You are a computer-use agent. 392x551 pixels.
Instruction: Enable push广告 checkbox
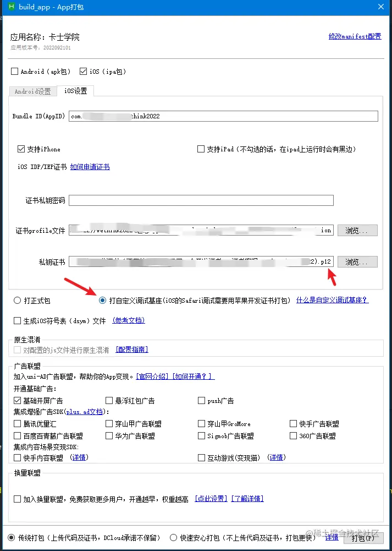201,401
